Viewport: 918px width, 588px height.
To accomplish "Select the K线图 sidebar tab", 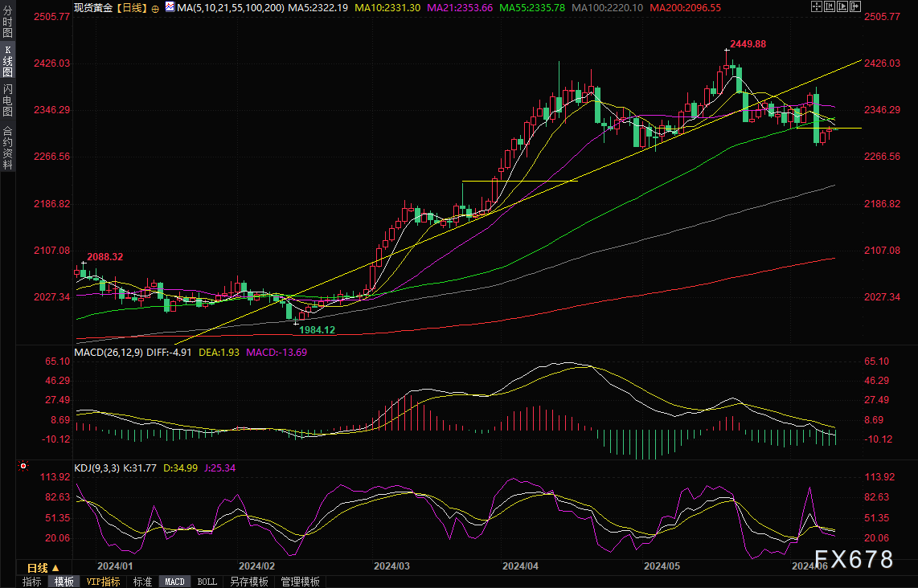I will (7, 62).
